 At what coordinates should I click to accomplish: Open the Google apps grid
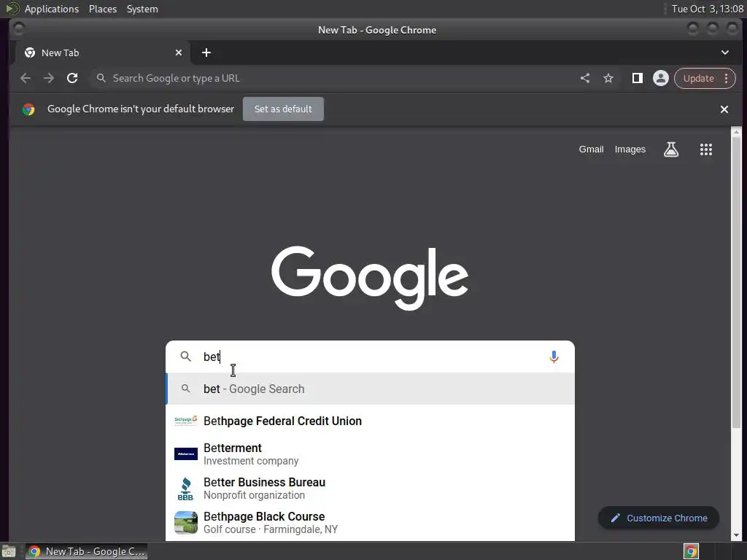[x=706, y=149]
